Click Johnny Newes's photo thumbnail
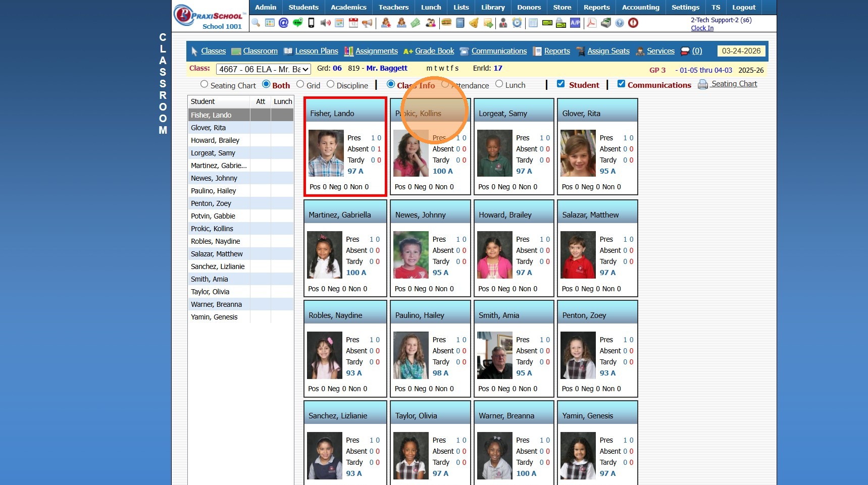Screen dimensions: 868x485 [x=411, y=255]
